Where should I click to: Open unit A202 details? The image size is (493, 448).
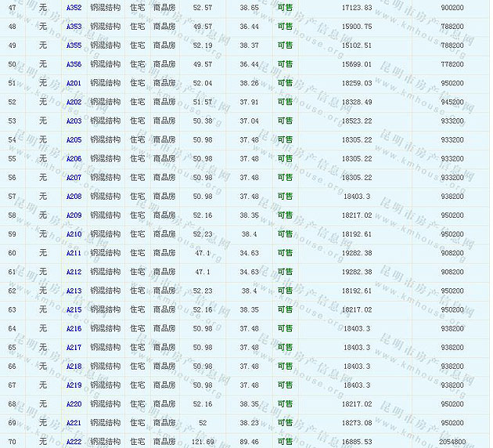pos(74,102)
